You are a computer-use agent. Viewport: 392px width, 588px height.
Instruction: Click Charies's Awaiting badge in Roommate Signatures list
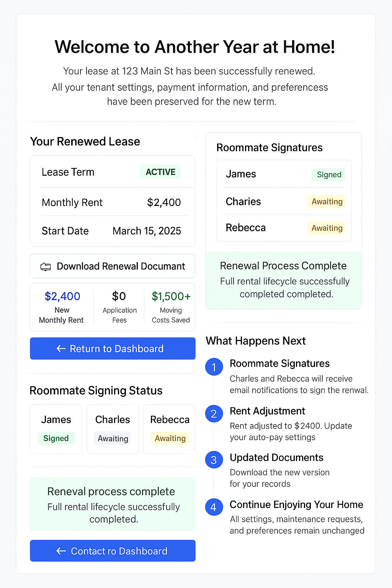(x=327, y=202)
